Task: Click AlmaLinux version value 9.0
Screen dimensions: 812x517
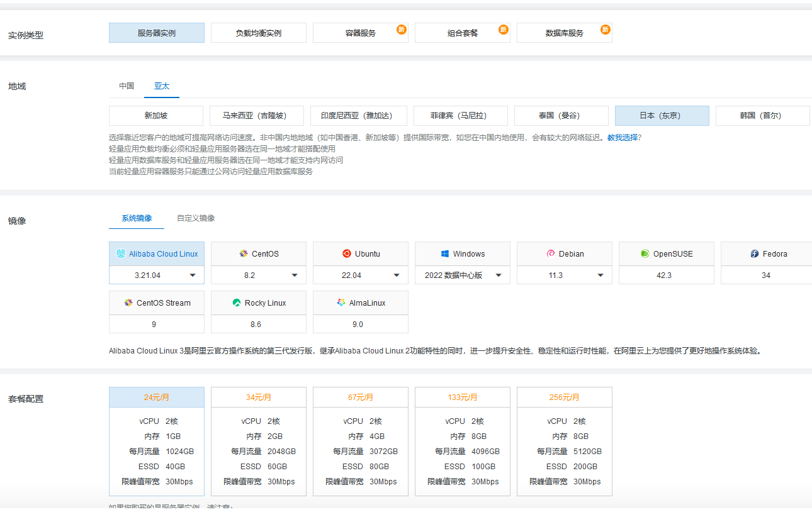Action: pyautogui.click(x=358, y=325)
